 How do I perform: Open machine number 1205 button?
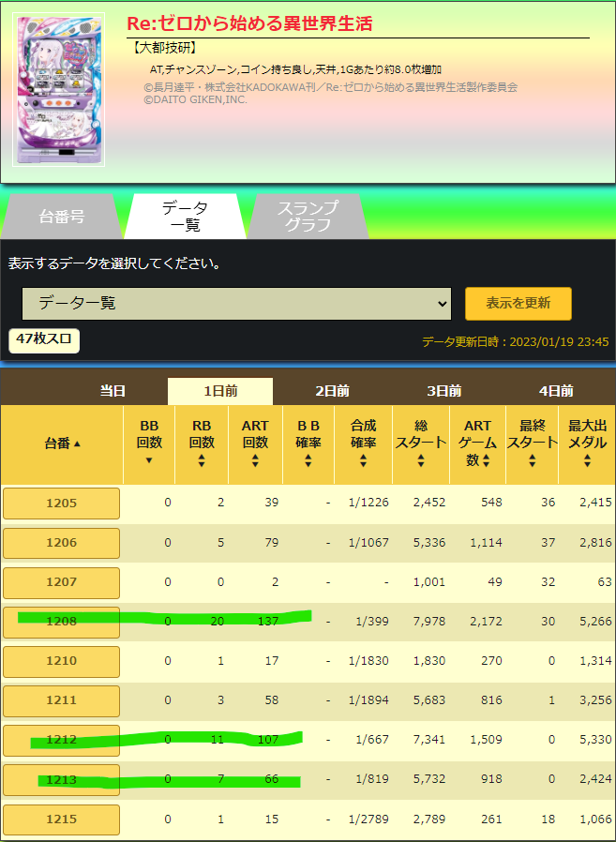pos(61,504)
